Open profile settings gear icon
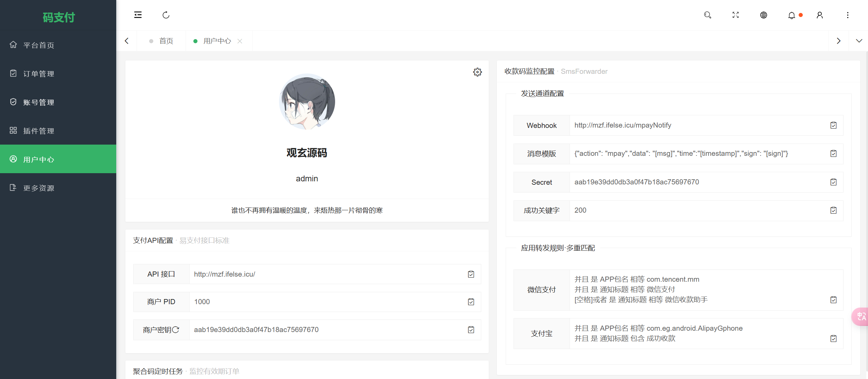 [x=478, y=72]
